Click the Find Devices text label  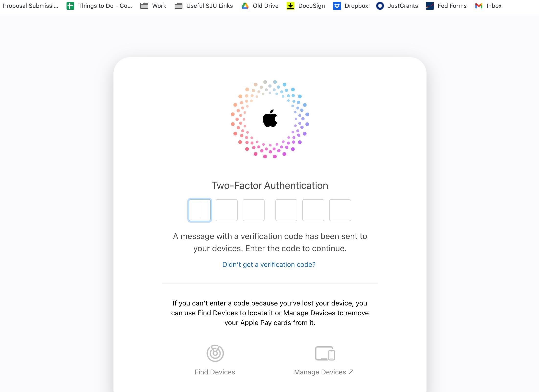pos(215,372)
